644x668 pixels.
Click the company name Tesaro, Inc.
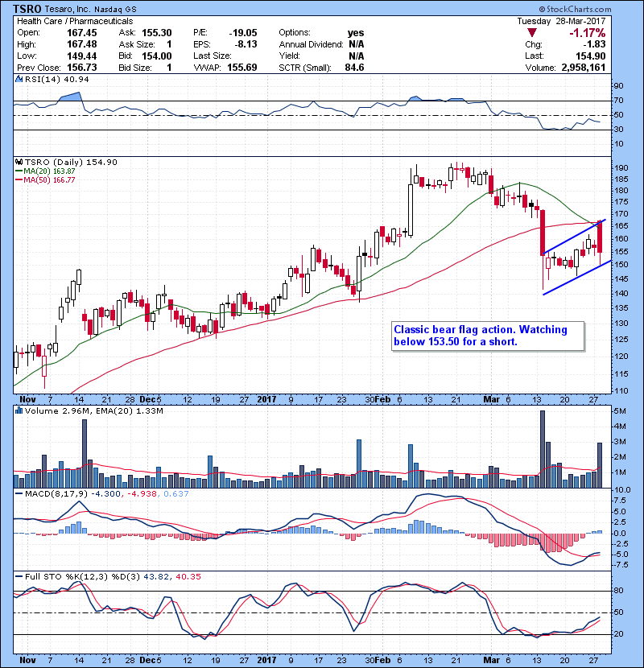click(x=68, y=9)
